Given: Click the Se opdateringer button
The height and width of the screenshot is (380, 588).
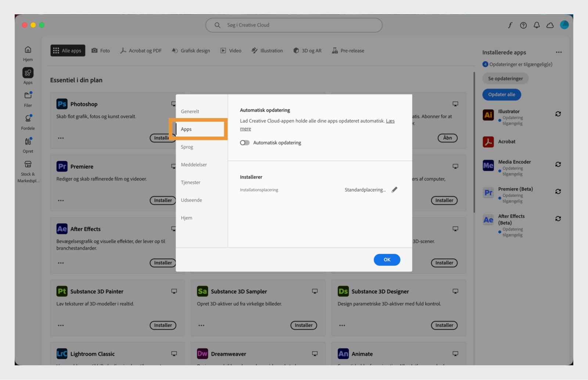Looking at the screenshot, I should point(505,78).
